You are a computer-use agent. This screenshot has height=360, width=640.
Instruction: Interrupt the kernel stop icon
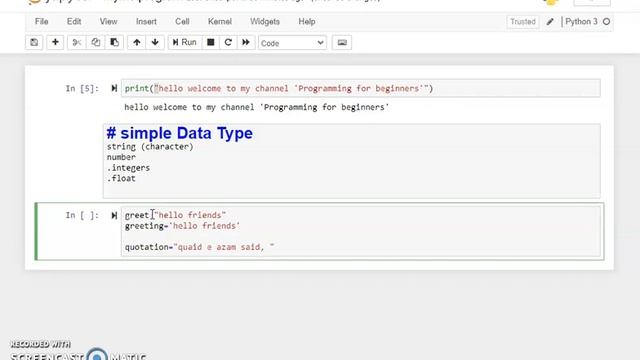[x=211, y=42]
